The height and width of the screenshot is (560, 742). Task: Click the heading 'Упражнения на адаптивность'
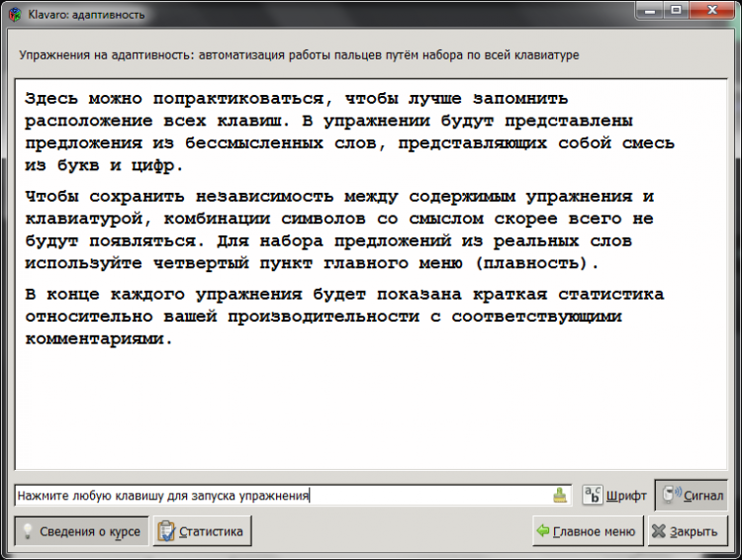299,54
